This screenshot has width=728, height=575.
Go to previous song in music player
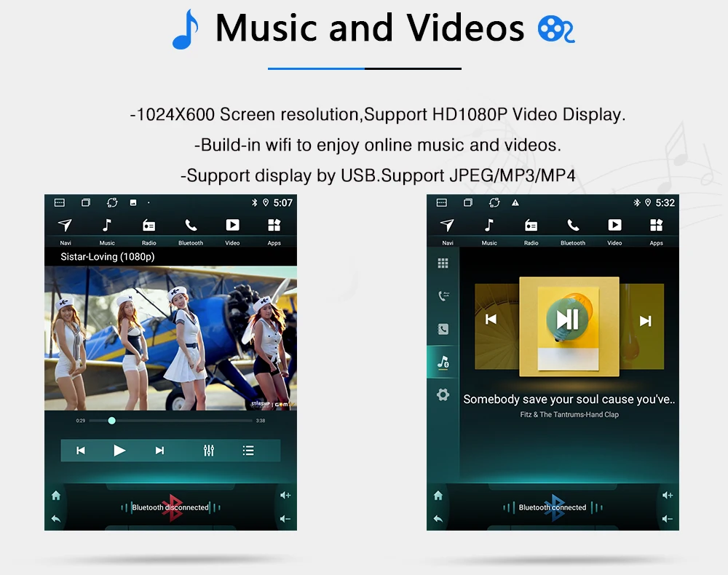491,320
